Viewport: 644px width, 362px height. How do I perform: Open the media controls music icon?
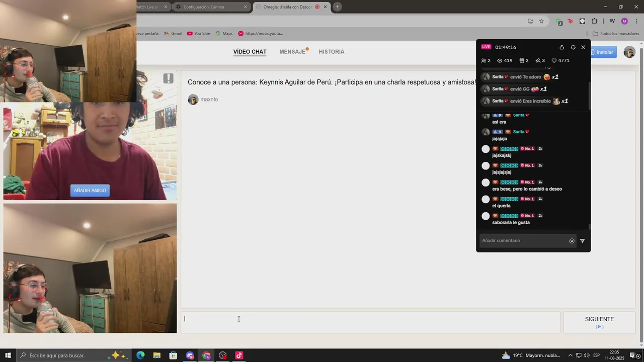612,21
